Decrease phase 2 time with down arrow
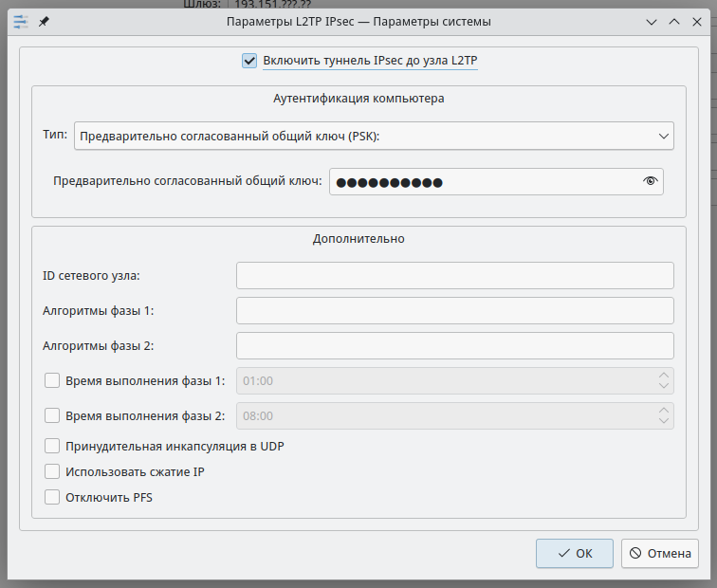Screen dimensions: 717x588 click(663, 422)
